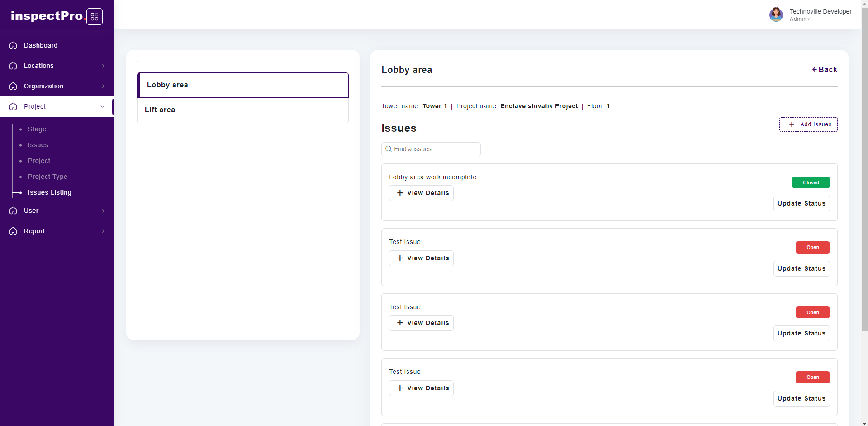Click the Locations icon in sidebar
The image size is (868, 426).
coord(13,66)
